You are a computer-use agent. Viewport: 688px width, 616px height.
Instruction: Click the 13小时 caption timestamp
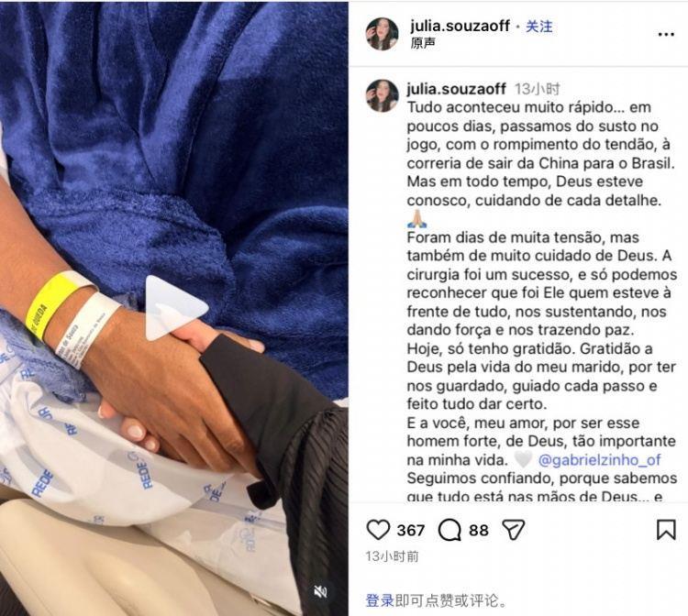[537, 89]
